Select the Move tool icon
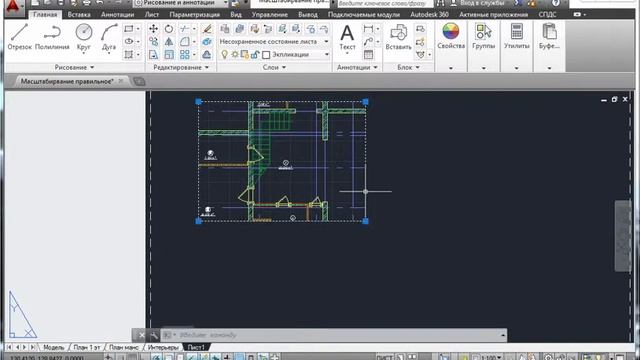Viewport: 640px width, 360px height. tap(153, 29)
